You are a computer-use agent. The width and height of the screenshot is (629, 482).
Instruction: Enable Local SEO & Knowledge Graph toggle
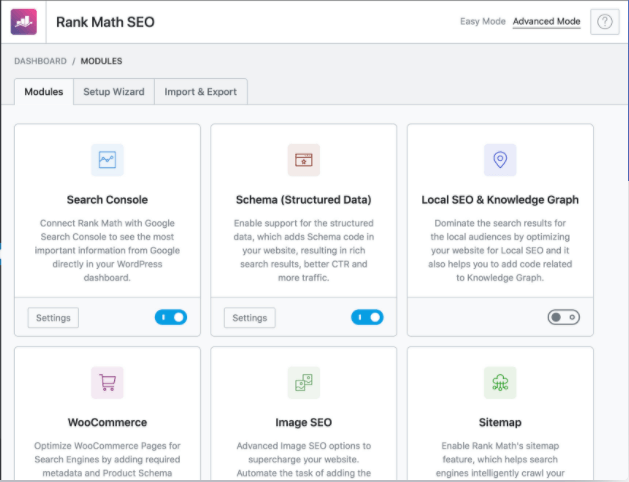[x=563, y=317]
